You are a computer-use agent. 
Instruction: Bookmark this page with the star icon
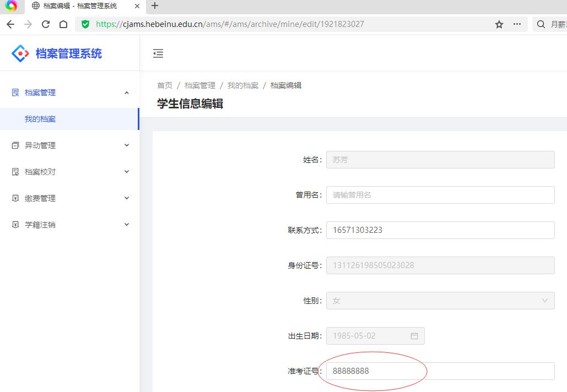499,24
